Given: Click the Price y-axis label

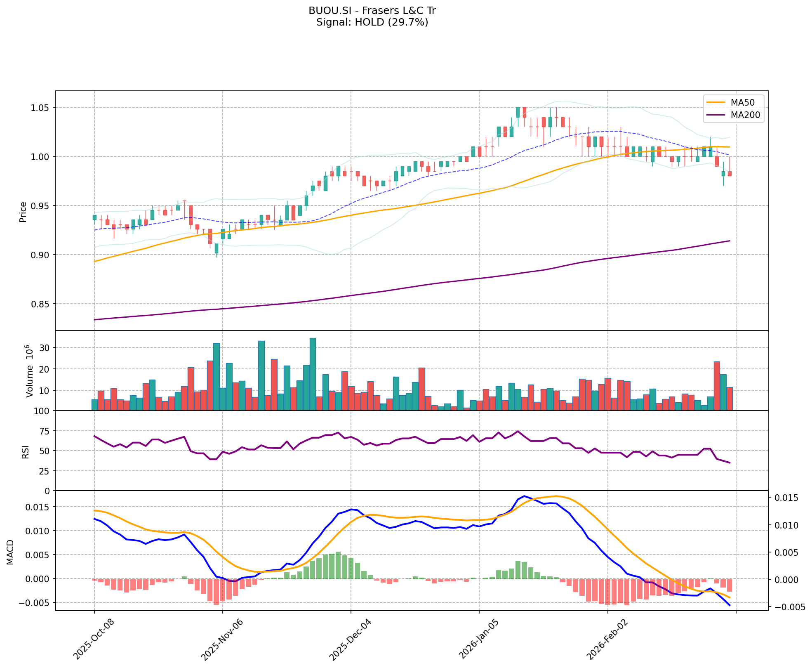Looking at the screenshot, I should (x=23, y=212).
